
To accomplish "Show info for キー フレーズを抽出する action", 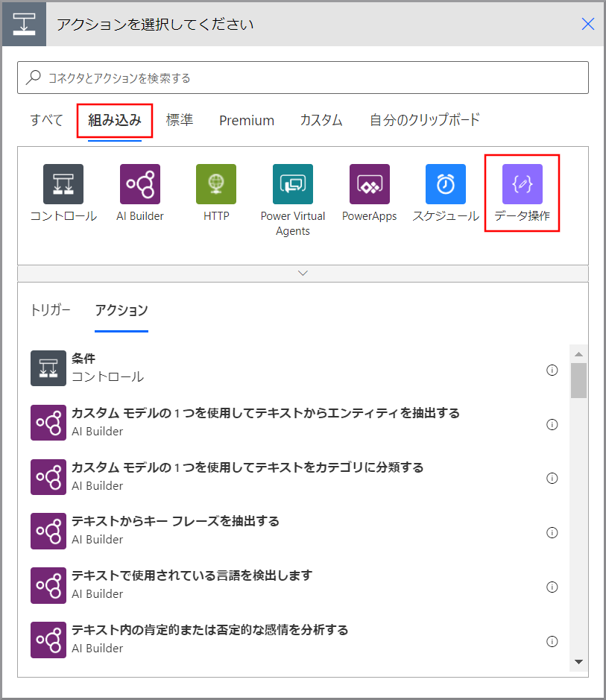I will coord(552,532).
